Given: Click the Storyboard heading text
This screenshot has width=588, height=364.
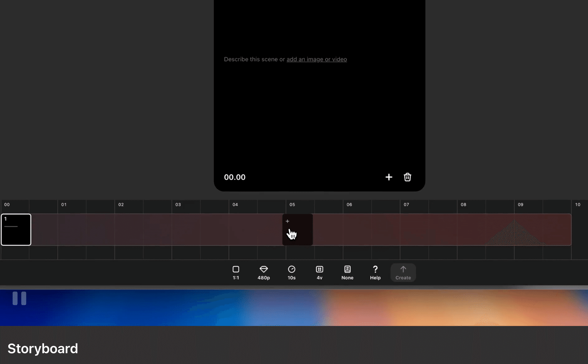Looking at the screenshot, I should [x=43, y=349].
